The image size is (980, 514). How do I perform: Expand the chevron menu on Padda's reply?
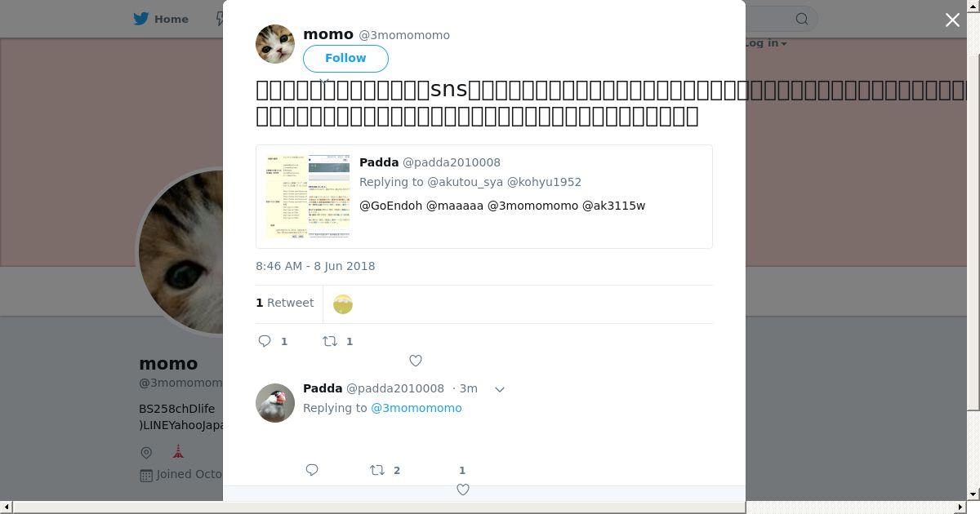[500, 389]
